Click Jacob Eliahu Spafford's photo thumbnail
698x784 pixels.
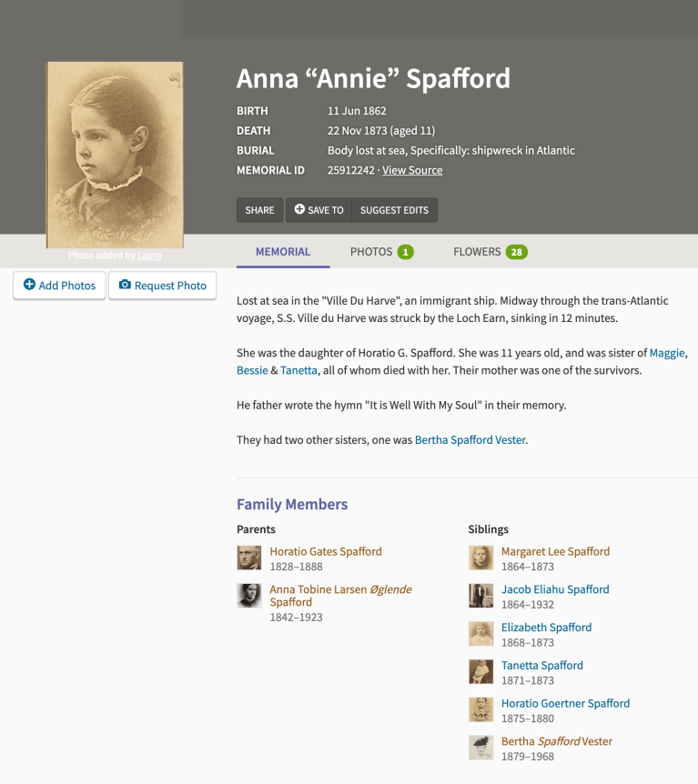pyautogui.click(x=481, y=596)
